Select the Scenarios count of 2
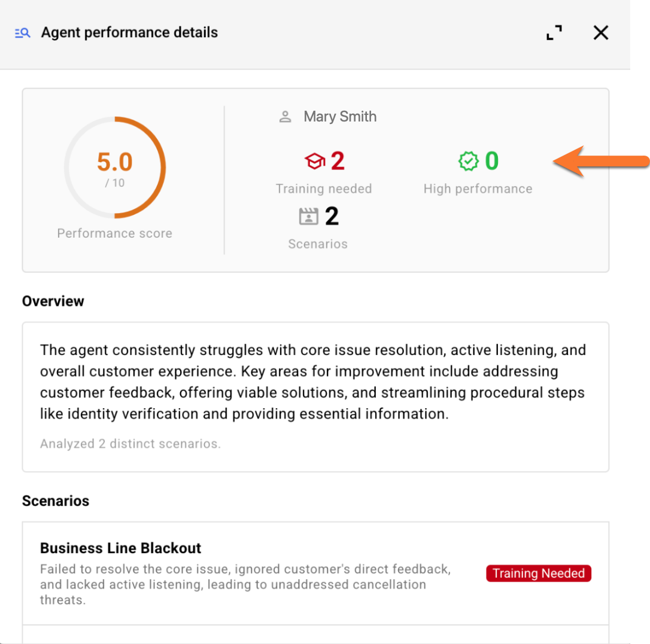650x644 pixels. pos(333,215)
